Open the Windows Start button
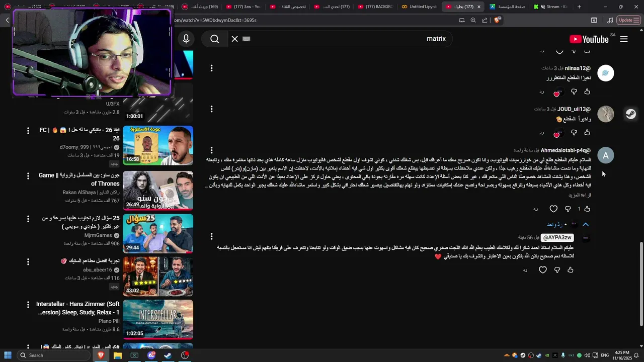This screenshot has width=644, height=362. click(8, 355)
